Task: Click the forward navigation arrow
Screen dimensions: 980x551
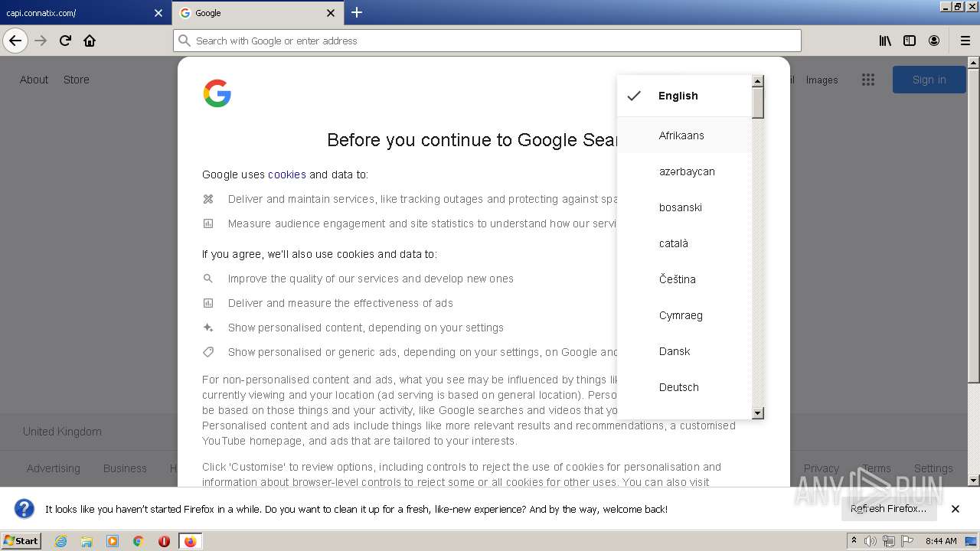Action: tap(41, 41)
